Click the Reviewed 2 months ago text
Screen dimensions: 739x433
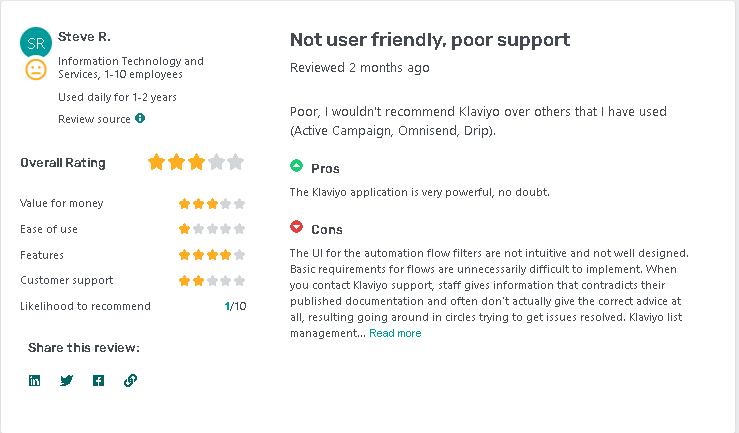[x=360, y=68]
